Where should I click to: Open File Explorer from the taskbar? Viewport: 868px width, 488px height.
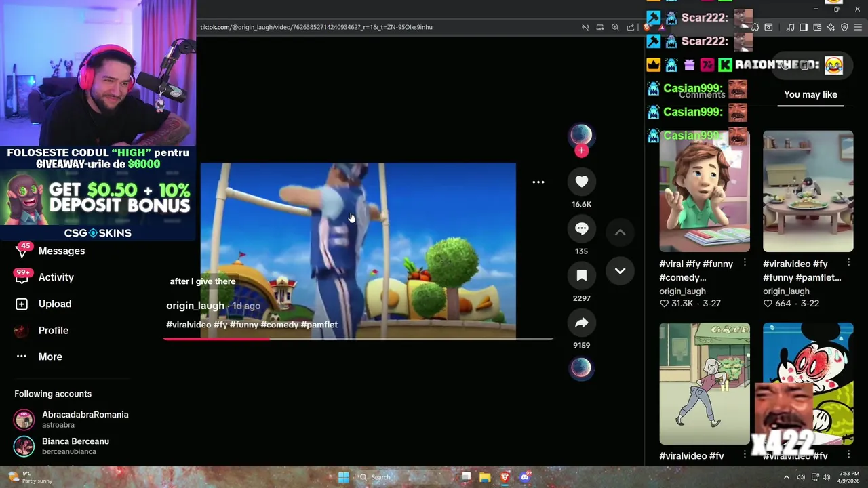click(x=485, y=477)
